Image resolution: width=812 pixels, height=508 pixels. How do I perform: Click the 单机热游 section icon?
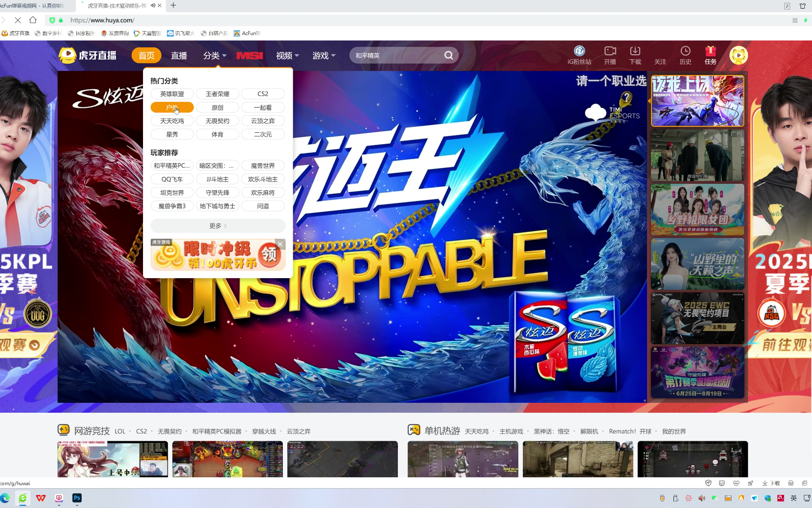pos(414,429)
